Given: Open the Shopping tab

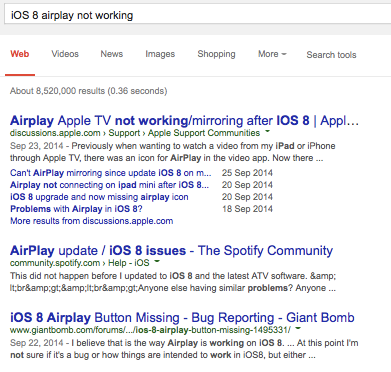Looking at the screenshot, I should coord(216,54).
